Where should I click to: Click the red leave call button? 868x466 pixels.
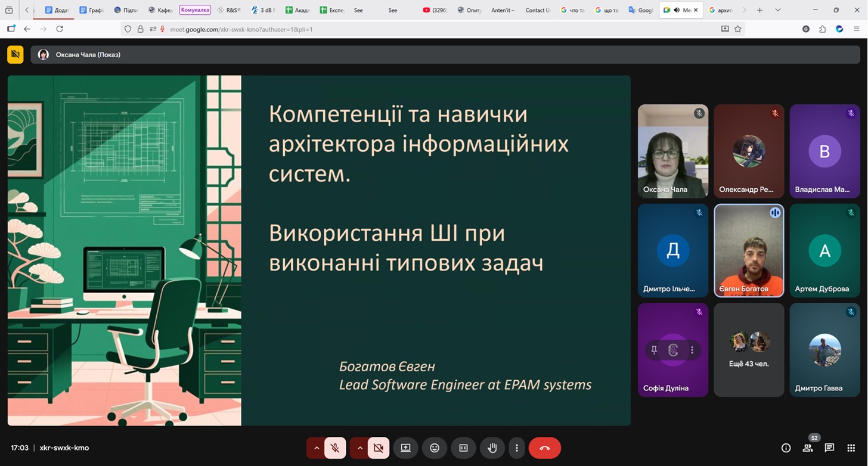[544, 448]
